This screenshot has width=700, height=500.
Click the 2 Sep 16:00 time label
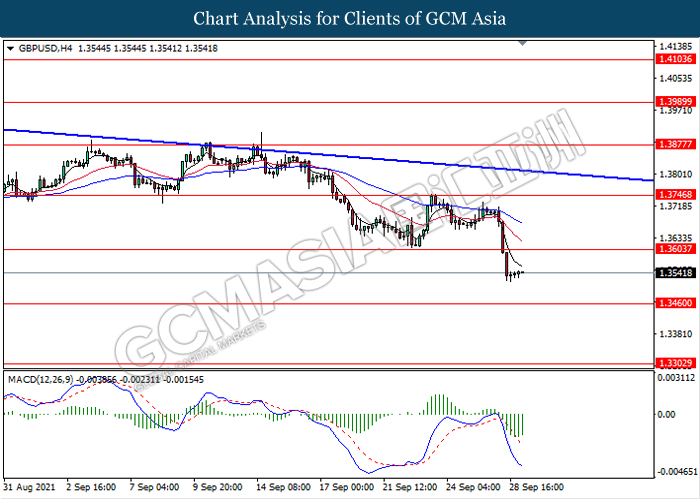coord(91,487)
